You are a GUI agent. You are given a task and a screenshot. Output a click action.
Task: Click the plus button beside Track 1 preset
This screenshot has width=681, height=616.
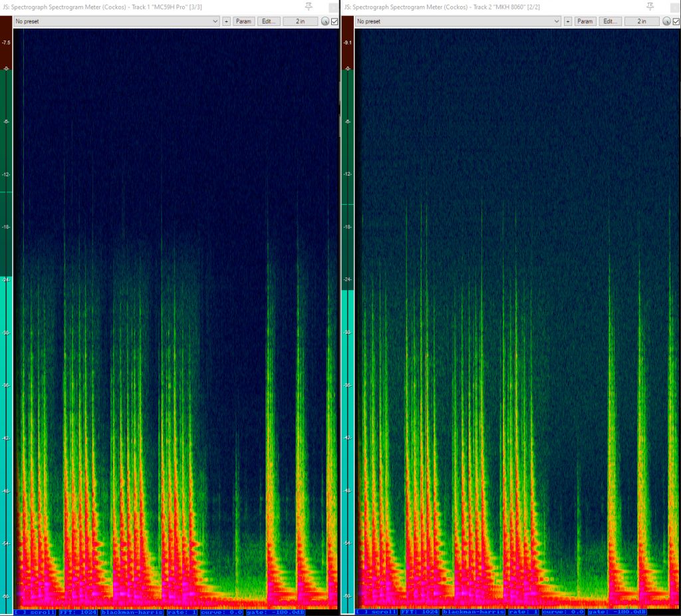point(226,21)
